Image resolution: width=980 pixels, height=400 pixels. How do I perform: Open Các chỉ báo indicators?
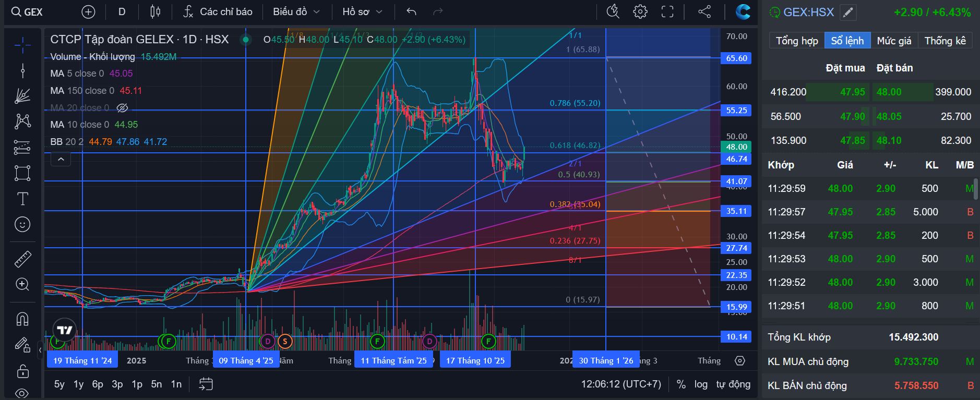(x=218, y=11)
